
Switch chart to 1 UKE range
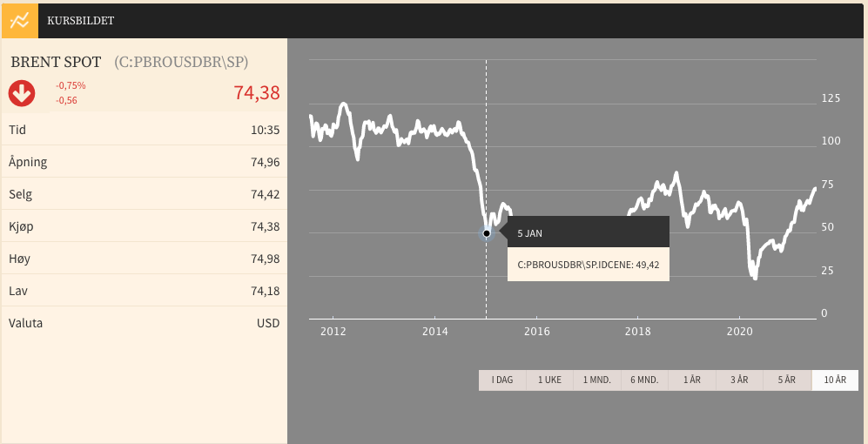[x=549, y=380]
